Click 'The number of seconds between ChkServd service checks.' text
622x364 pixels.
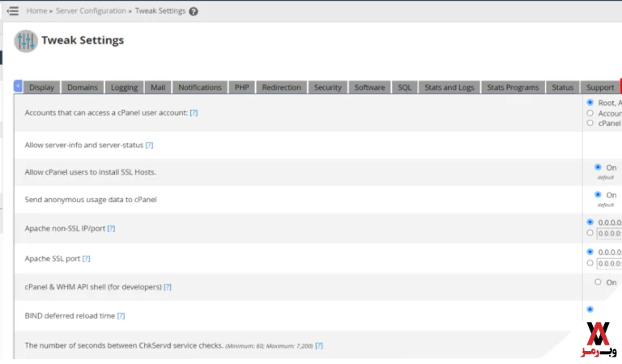pos(124,345)
